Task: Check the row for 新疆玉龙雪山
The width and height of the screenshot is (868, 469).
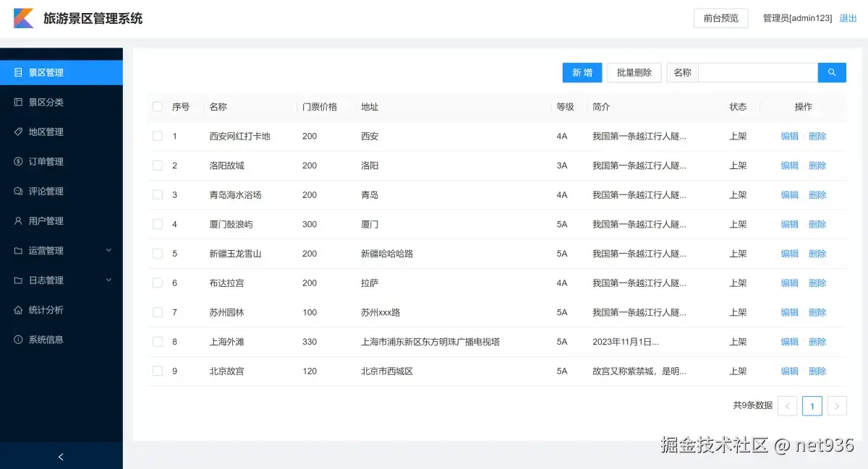Action: (x=158, y=254)
